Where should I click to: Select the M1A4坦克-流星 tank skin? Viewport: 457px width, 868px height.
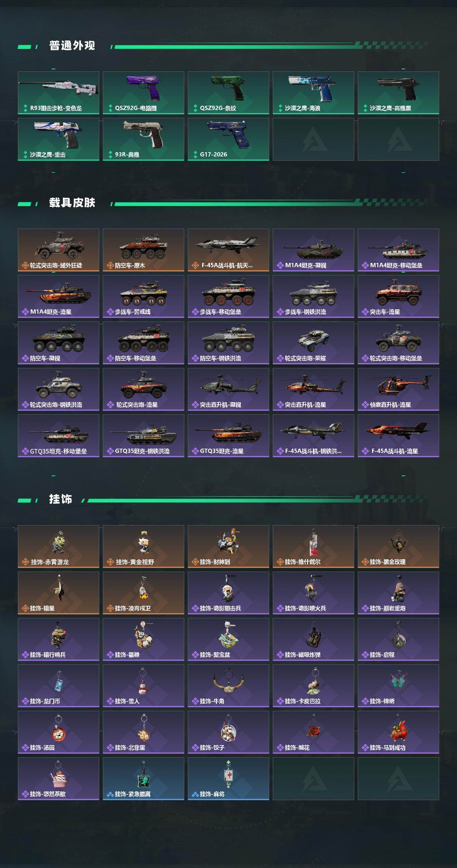click(x=59, y=296)
